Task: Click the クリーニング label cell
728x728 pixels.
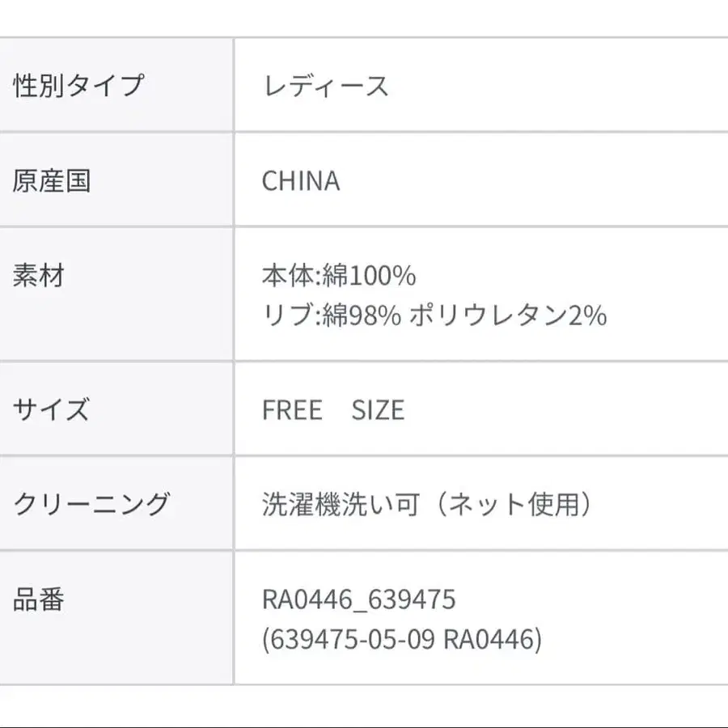Action: pos(116,503)
